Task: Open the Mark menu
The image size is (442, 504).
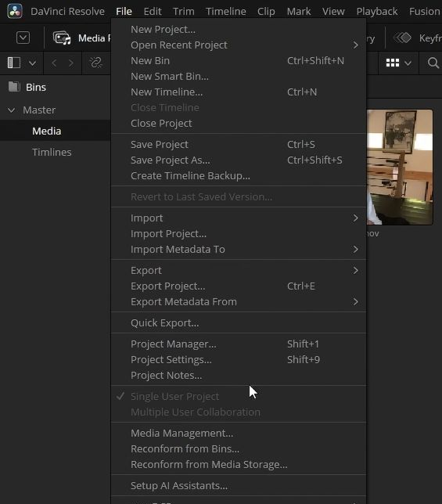Action: 299,11
